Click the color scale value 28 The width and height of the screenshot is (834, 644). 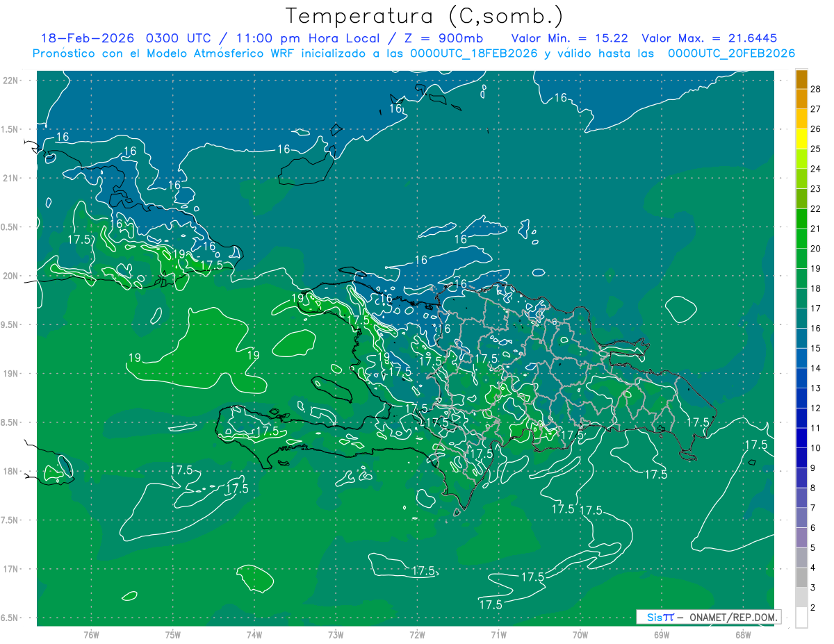816,88
